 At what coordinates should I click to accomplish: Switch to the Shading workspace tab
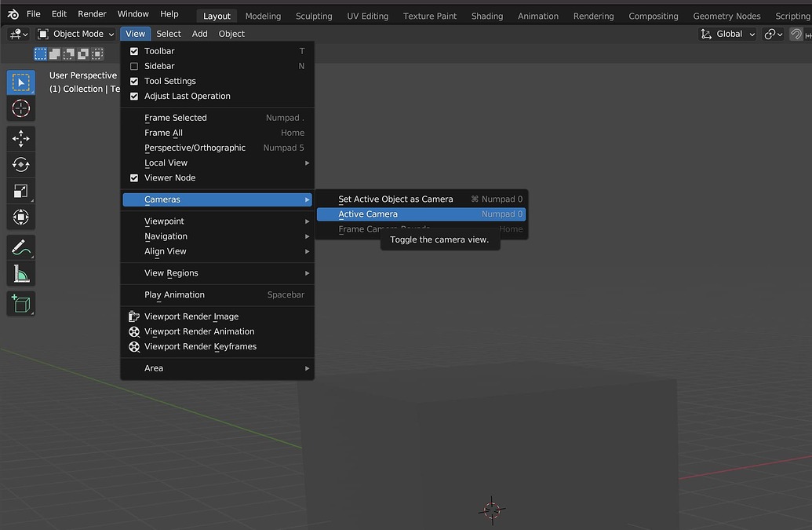pos(486,16)
